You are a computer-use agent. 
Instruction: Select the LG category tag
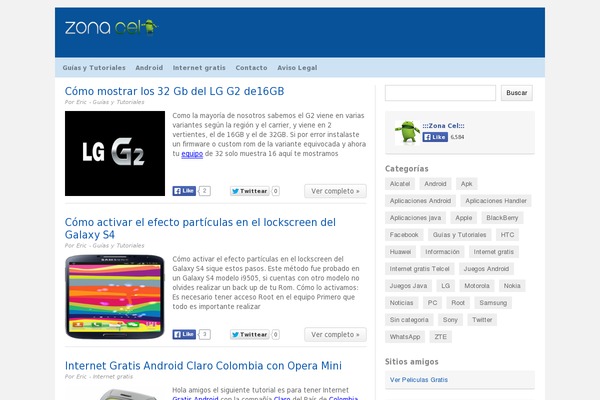coord(445,286)
